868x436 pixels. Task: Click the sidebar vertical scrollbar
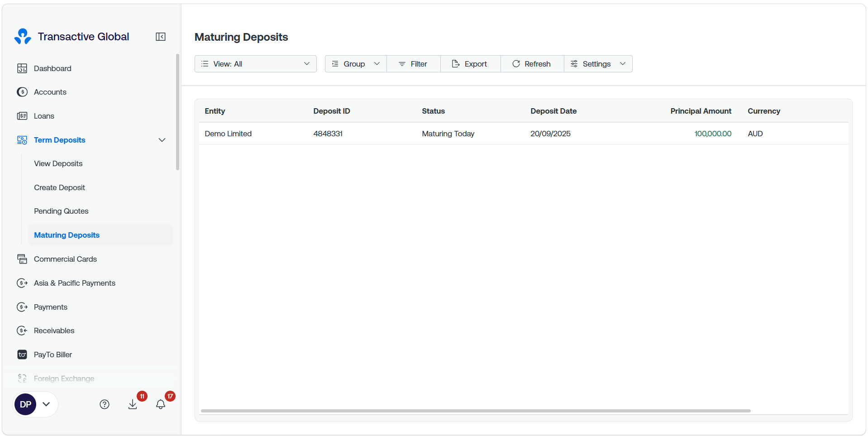tap(178, 112)
